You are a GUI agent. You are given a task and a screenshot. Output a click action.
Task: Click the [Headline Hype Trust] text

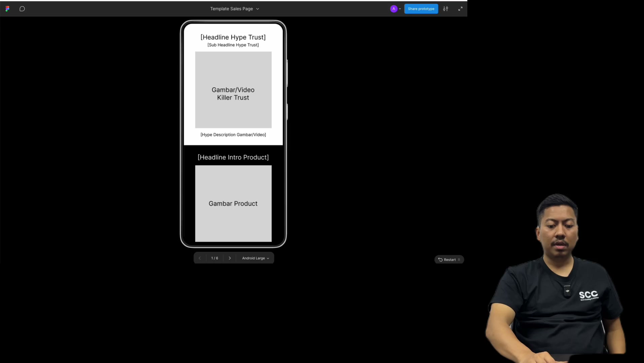click(x=233, y=37)
